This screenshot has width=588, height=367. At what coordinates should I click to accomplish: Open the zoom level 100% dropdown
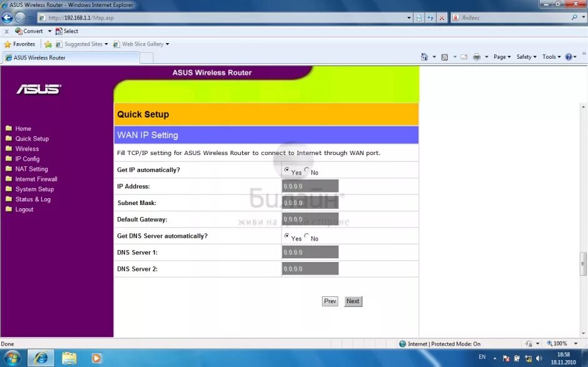(575, 343)
